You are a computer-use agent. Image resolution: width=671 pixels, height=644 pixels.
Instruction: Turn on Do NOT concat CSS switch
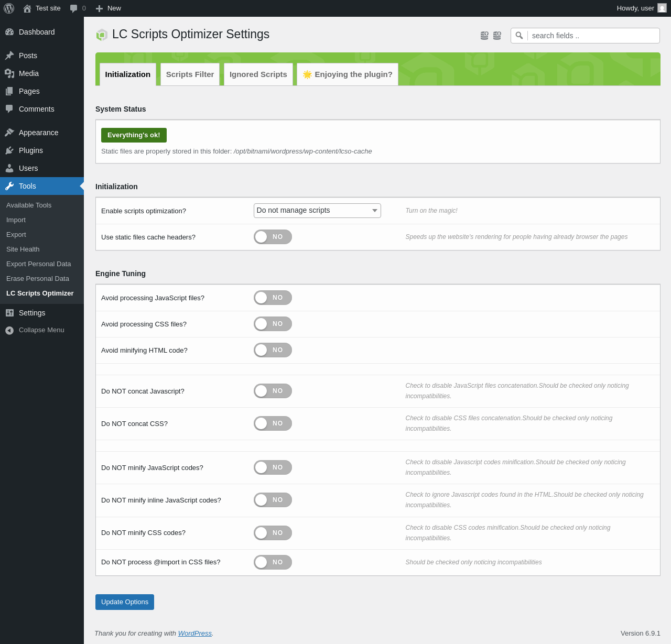[273, 423]
